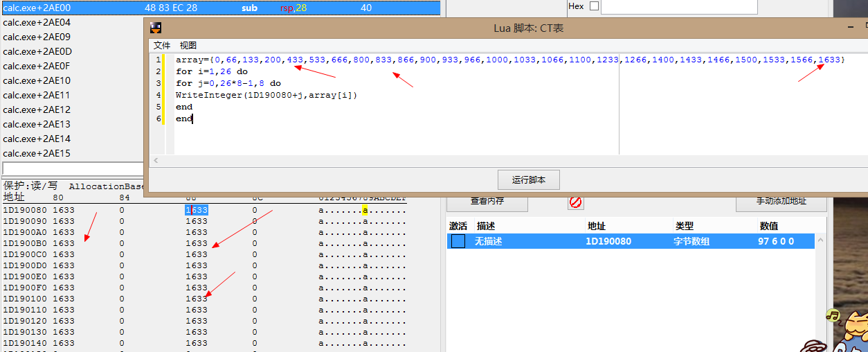
Task: Click Lua code line for i=1,26 do
Action: tap(211, 71)
